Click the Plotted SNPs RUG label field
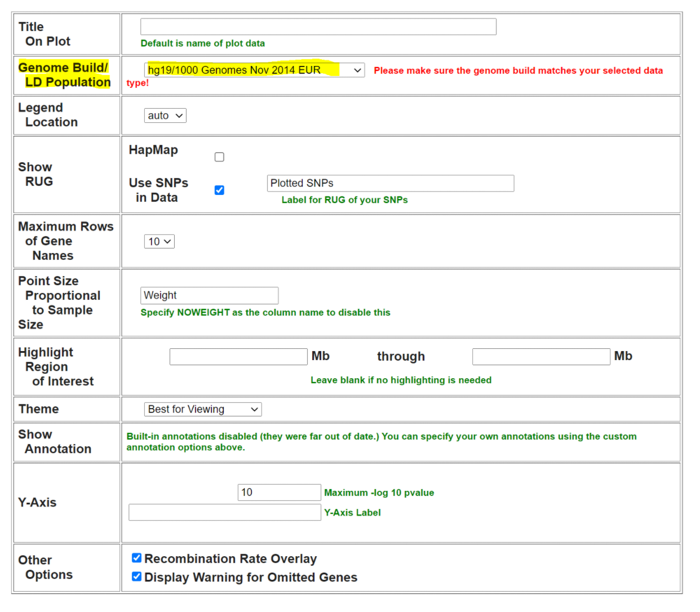This screenshot has height=612, width=700. tap(390, 183)
